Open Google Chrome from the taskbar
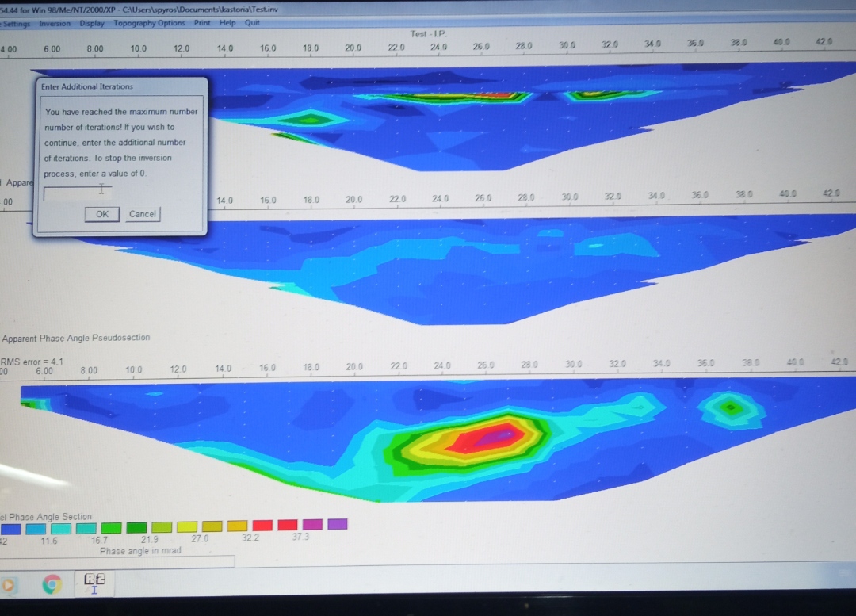 pos(52,585)
